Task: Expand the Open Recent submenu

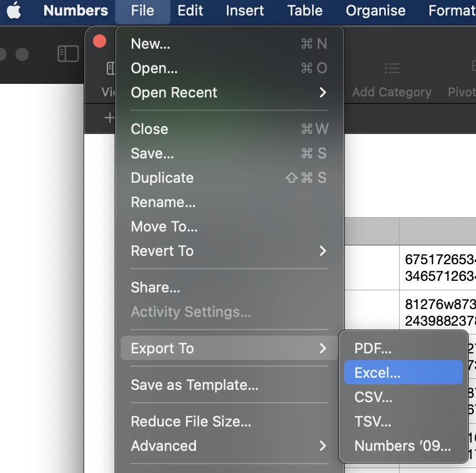Action: coord(230,92)
